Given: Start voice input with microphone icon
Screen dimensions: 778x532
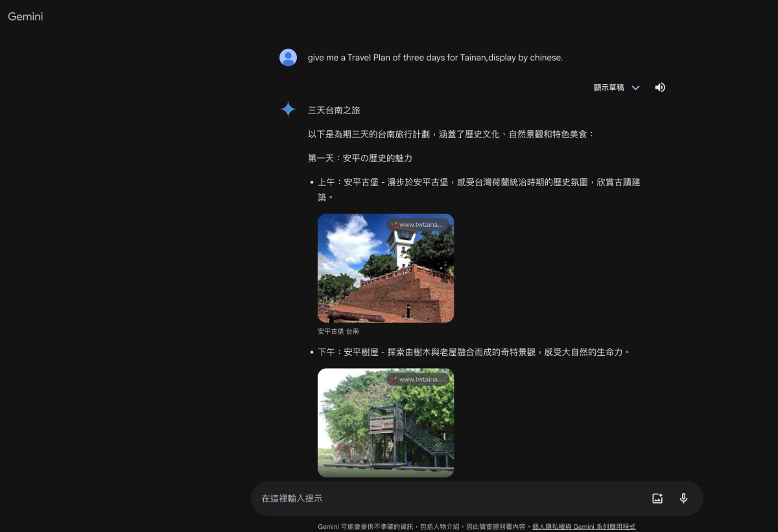Looking at the screenshot, I should [683, 498].
